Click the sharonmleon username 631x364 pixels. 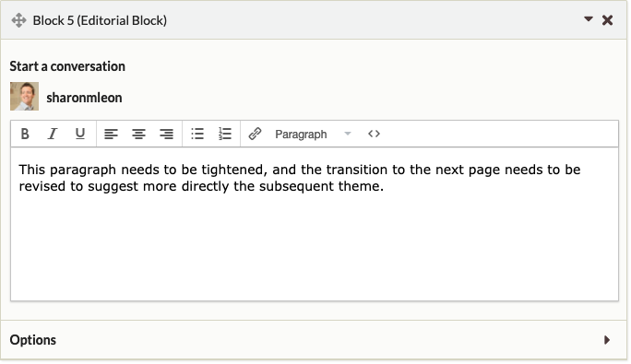[84, 98]
